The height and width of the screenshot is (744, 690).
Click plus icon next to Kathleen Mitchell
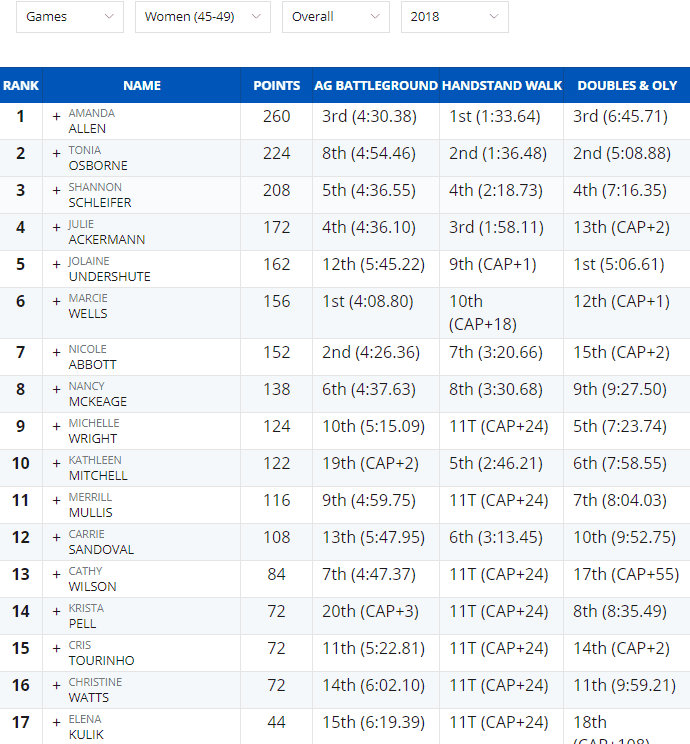coord(56,464)
